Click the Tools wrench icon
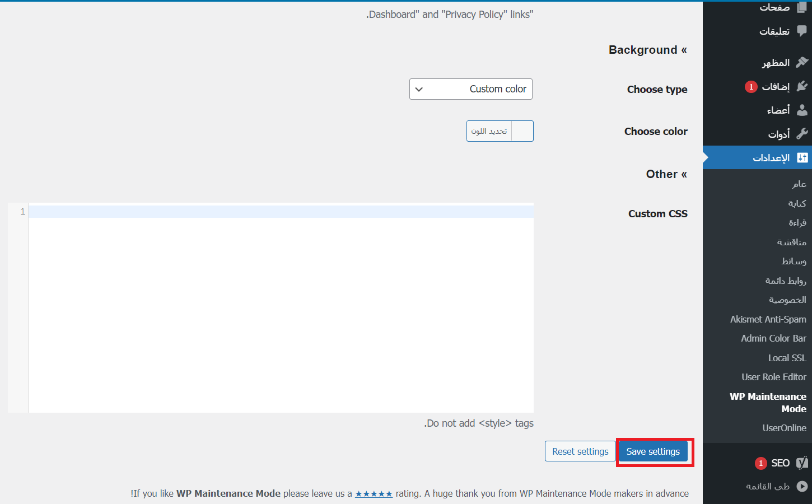Viewport: 812px width, 504px height. coord(802,134)
